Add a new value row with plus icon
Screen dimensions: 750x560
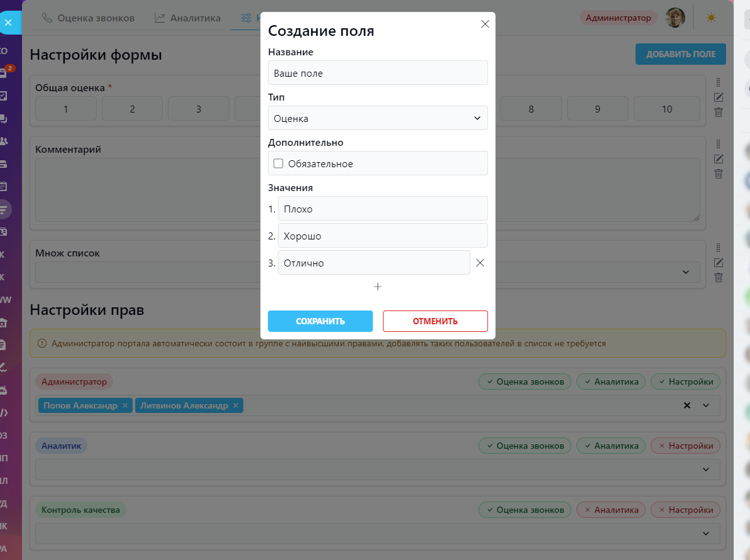pos(378,287)
